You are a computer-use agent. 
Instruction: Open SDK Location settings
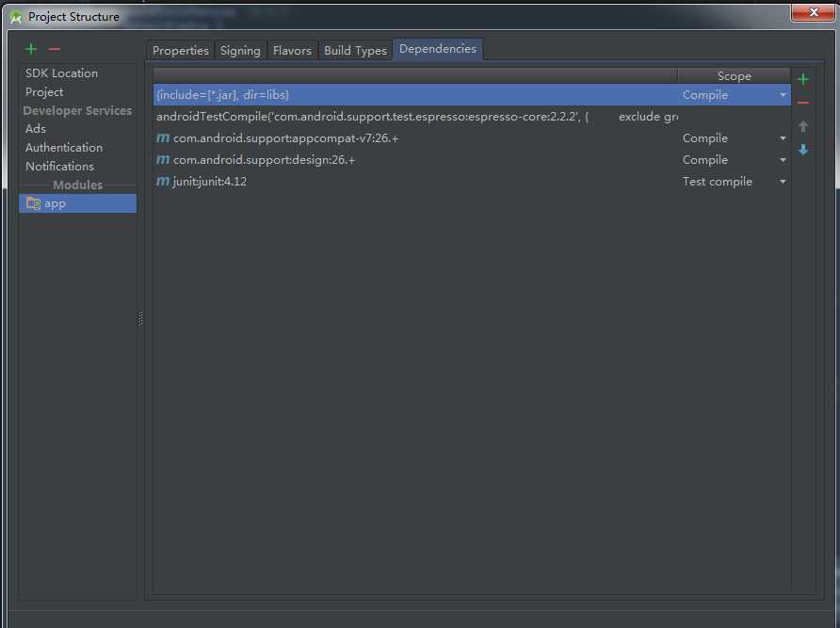[61, 73]
